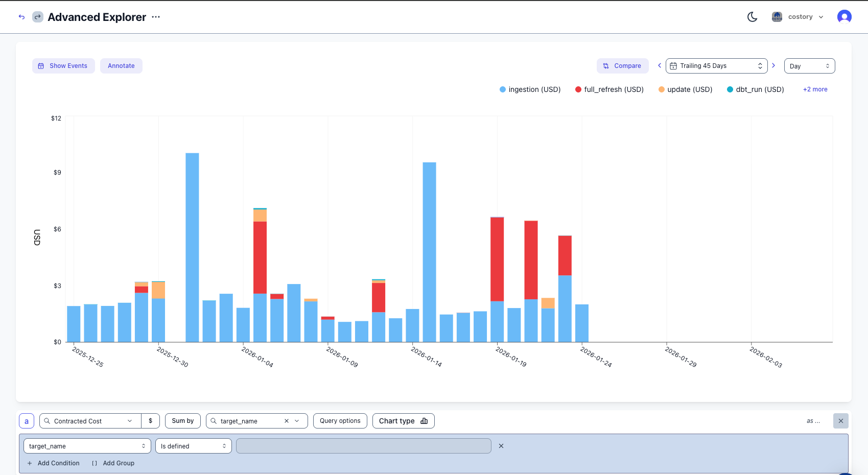The image size is (868, 475).
Task: Remove the target_name filter condition
Action: pos(501,446)
